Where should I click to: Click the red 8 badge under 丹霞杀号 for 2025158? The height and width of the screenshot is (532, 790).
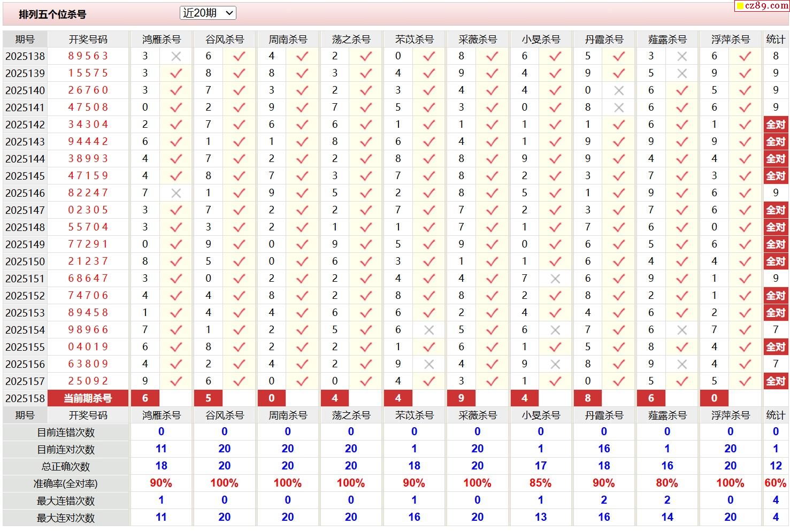tap(588, 398)
